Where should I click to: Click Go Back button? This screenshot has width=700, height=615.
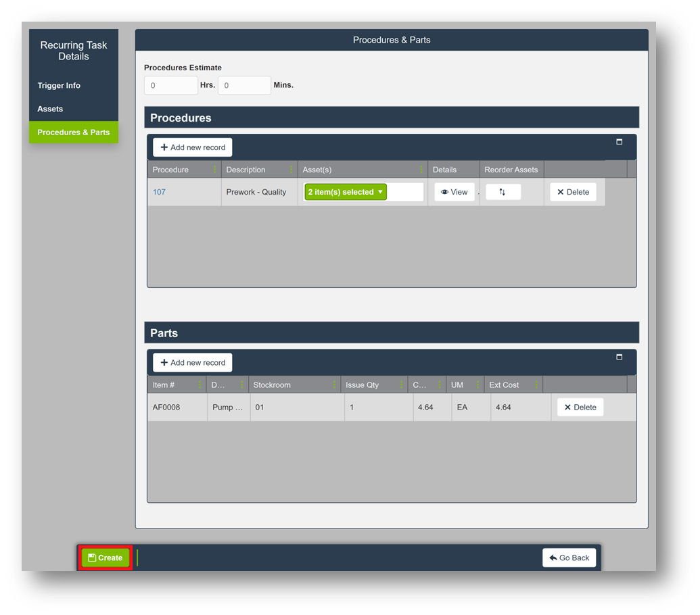569,558
